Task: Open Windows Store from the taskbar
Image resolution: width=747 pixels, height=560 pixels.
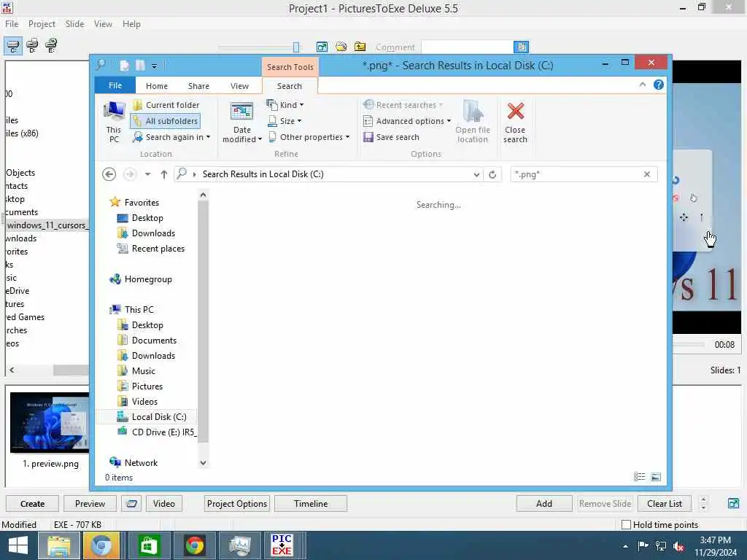Action: pyautogui.click(x=149, y=545)
